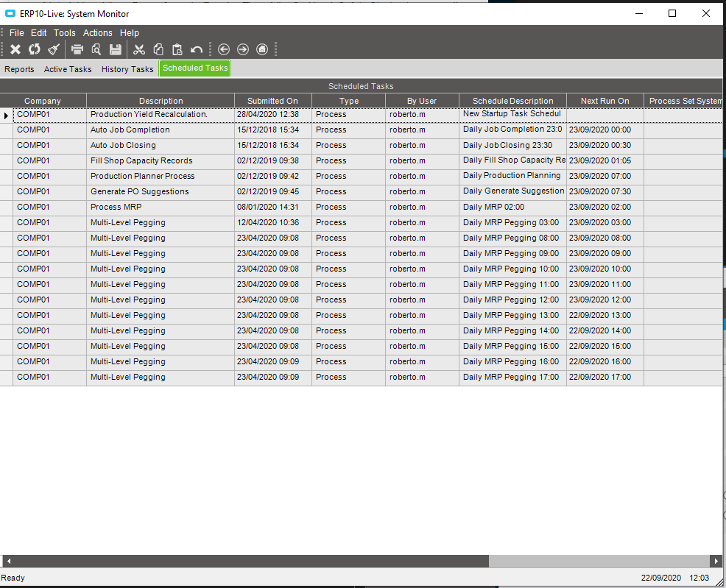
Task: Sort by the Submitted On column header
Action: pyautogui.click(x=272, y=101)
